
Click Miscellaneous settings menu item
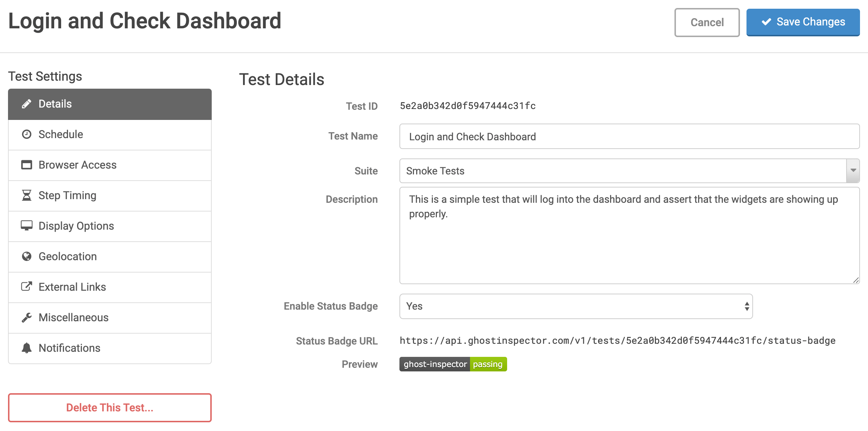click(110, 318)
